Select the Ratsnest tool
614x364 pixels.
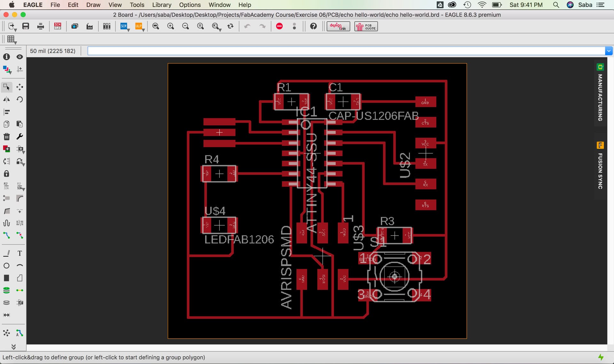[x=6, y=333]
